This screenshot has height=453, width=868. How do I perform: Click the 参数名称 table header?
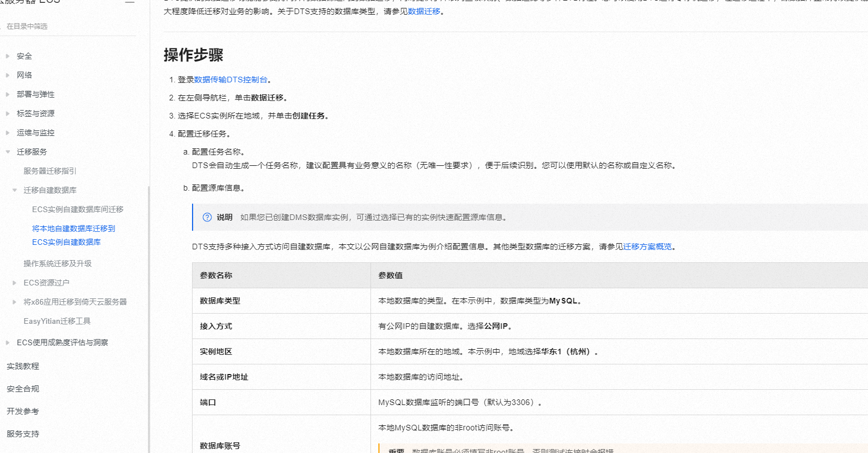click(281, 275)
